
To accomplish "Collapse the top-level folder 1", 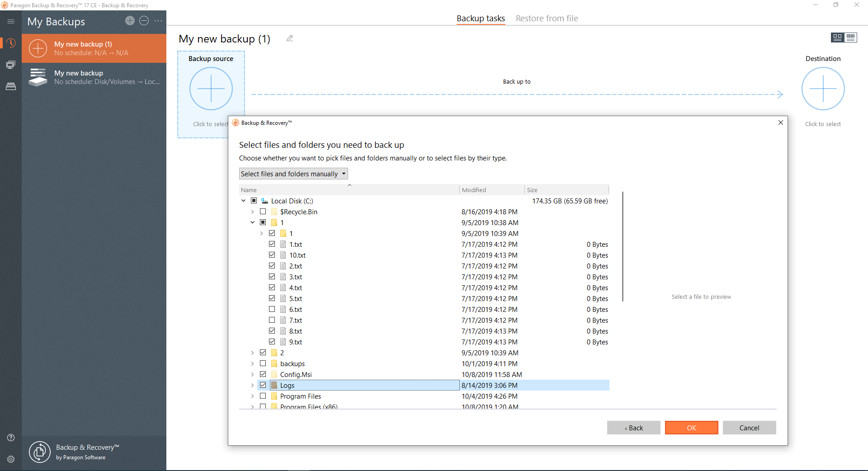I will tap(252, 222).
